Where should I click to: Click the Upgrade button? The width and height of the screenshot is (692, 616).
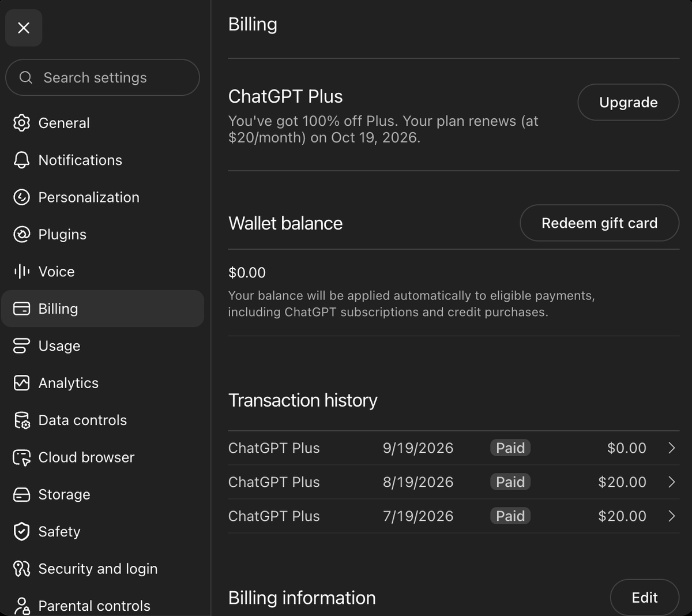coord(628,102)
